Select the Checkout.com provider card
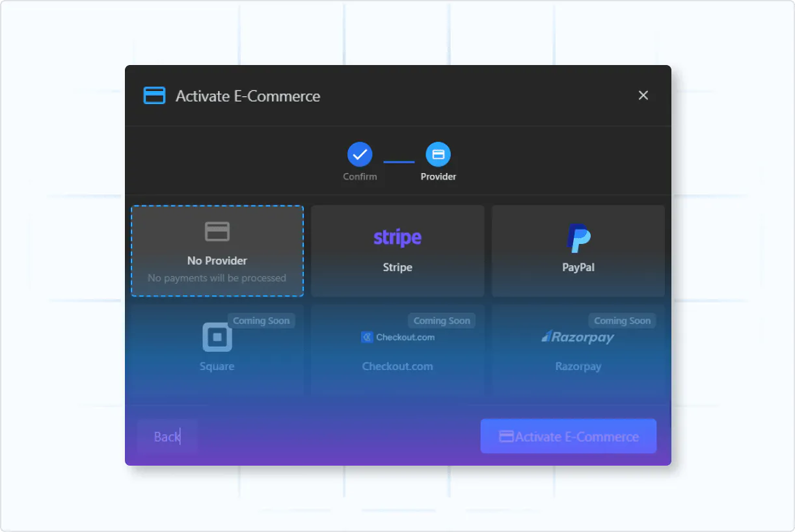The width and height of the screenshot is (795, 532). pos(397,350)
